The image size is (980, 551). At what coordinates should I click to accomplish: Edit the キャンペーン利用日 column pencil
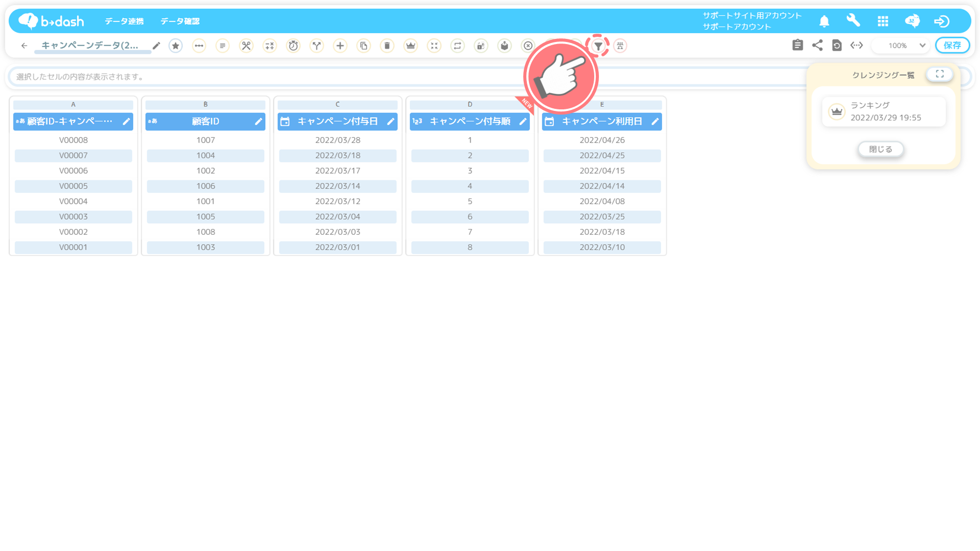pos(655,121)
